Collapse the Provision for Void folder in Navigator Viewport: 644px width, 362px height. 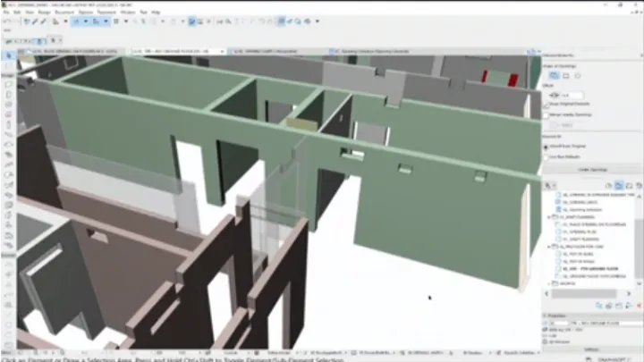pos(551,247)
